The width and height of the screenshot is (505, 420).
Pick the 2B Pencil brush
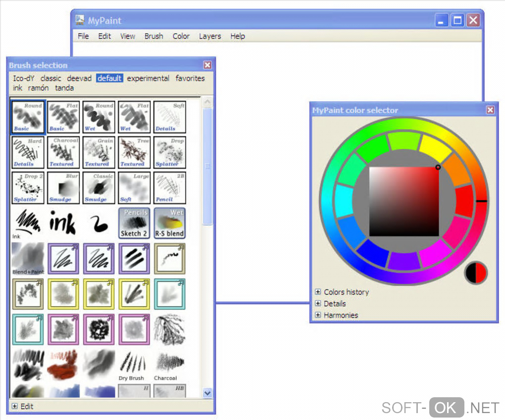(170, 187)
